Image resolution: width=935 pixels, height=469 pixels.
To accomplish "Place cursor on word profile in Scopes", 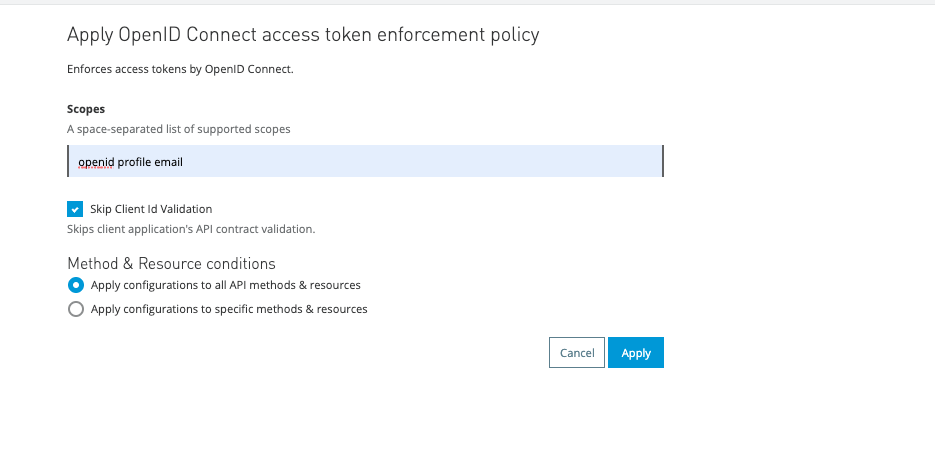I will tap(134, 162).
